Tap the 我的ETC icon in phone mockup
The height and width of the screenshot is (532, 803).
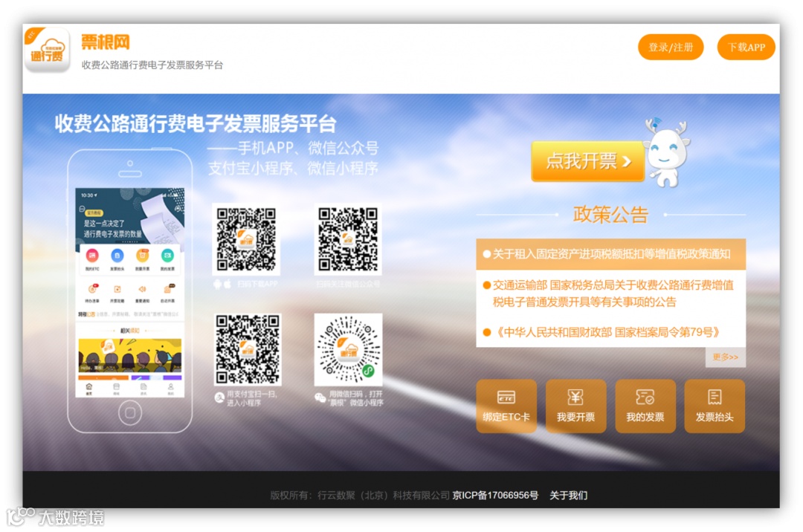click(x=92, y=256)
